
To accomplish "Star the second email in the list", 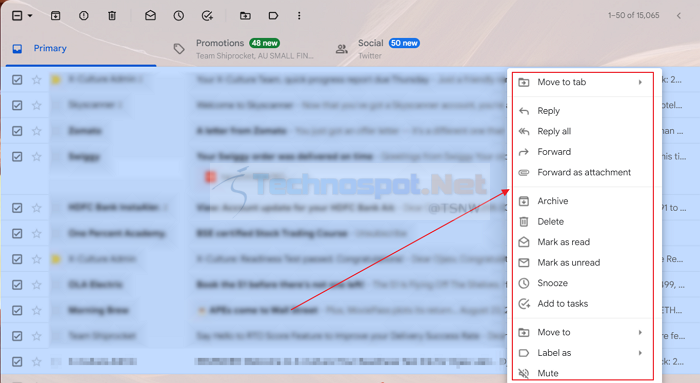I will [x=37, y=105].
